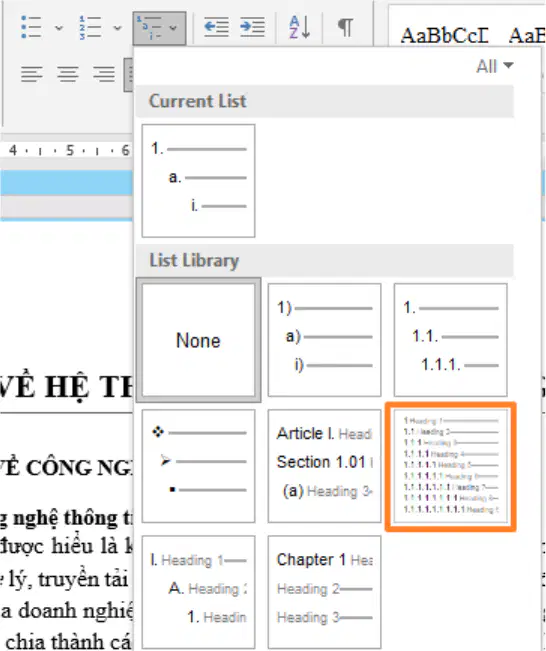Open the Numbering dropdown arrow
Screen dimensions: 546x651
pyautogui.click(x=118, y=28)
